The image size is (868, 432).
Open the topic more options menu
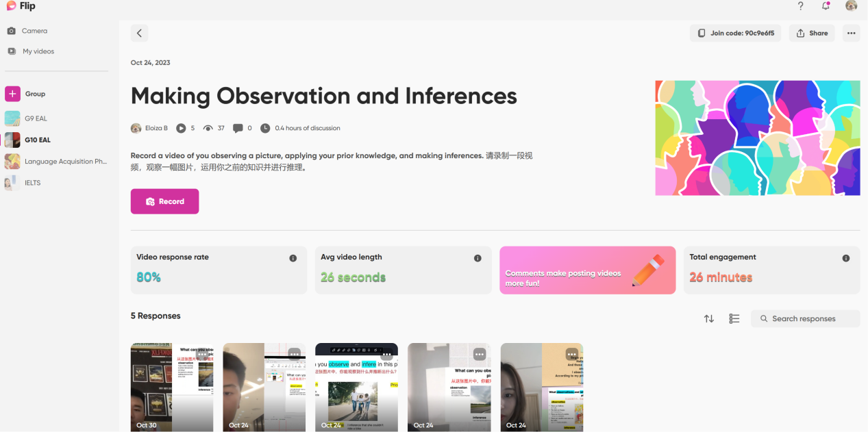click(x=851, y=33)
